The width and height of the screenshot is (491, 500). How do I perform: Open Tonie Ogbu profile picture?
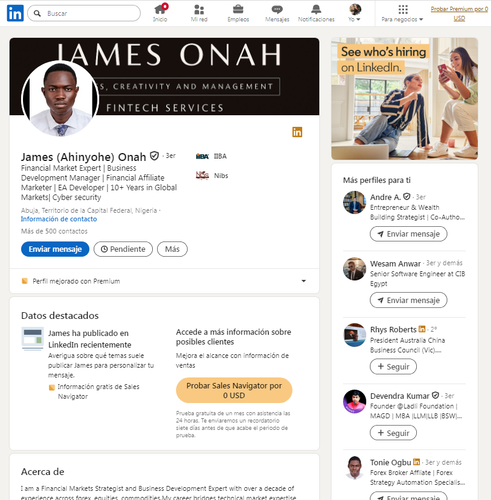click(355, 468)
